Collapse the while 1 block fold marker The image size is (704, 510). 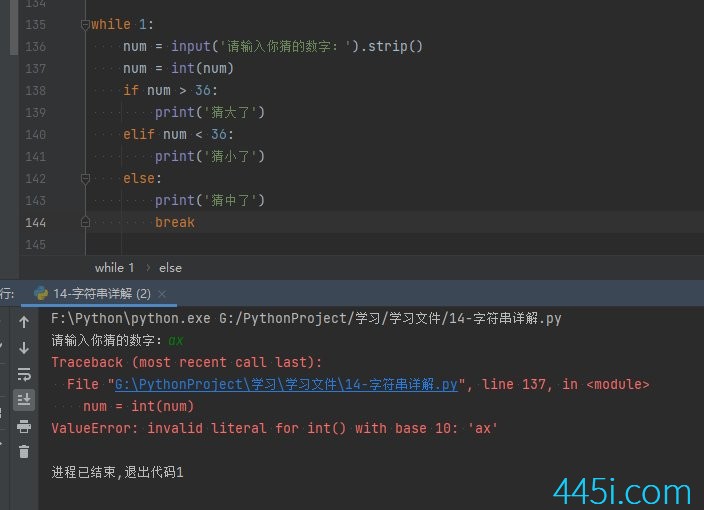(85, 24)
